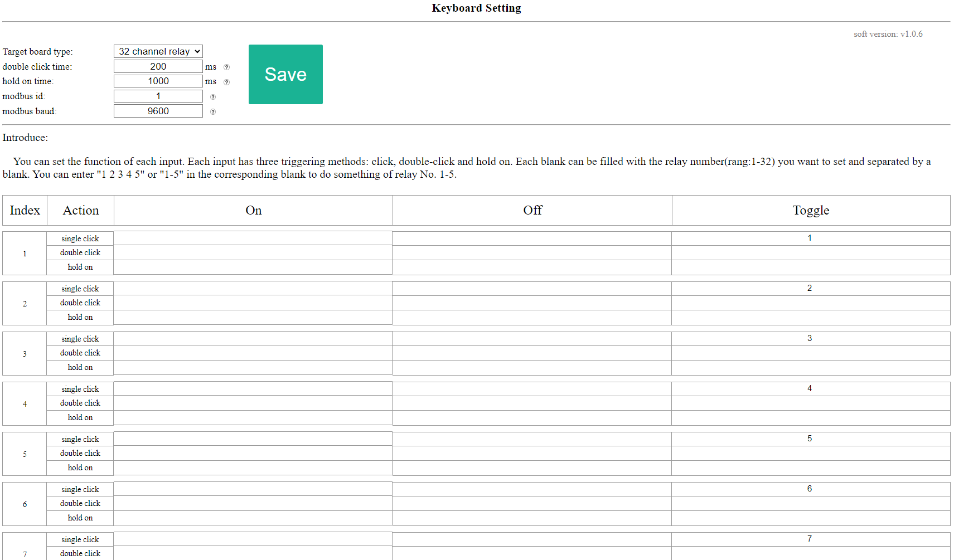Click the double click time input field
This screenshot has width=954, height=560.
pyautogui.click(x=158, y=66)
